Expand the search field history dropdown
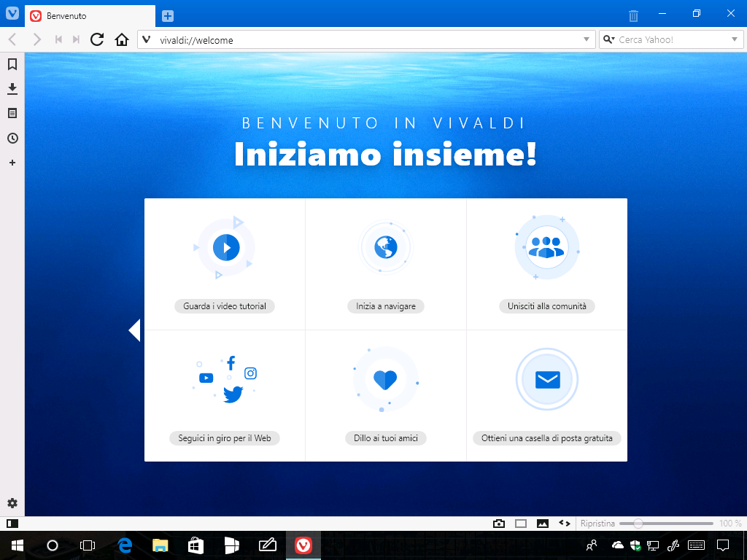The height and width of the screenshot is (560, 747). [x=734, y=39]
